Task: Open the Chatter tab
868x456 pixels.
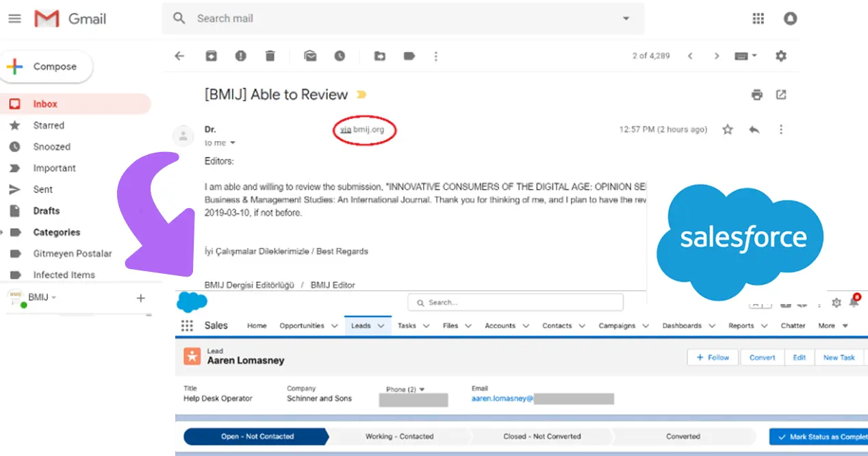Action: click(793, 326)
